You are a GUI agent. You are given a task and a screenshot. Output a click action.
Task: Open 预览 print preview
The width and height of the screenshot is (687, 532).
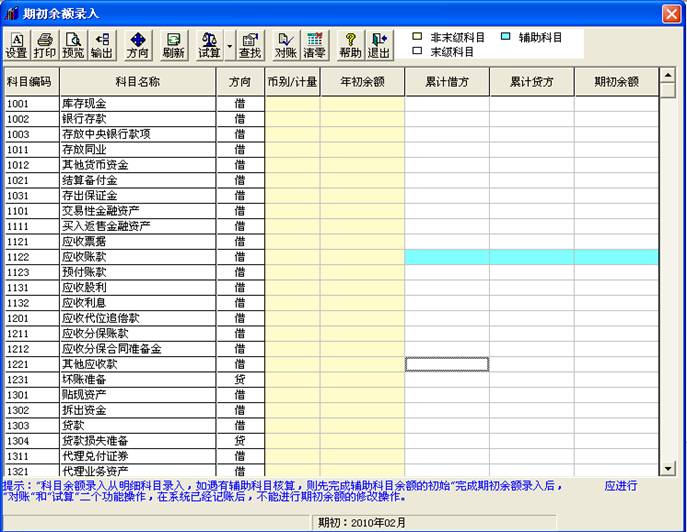73,45
